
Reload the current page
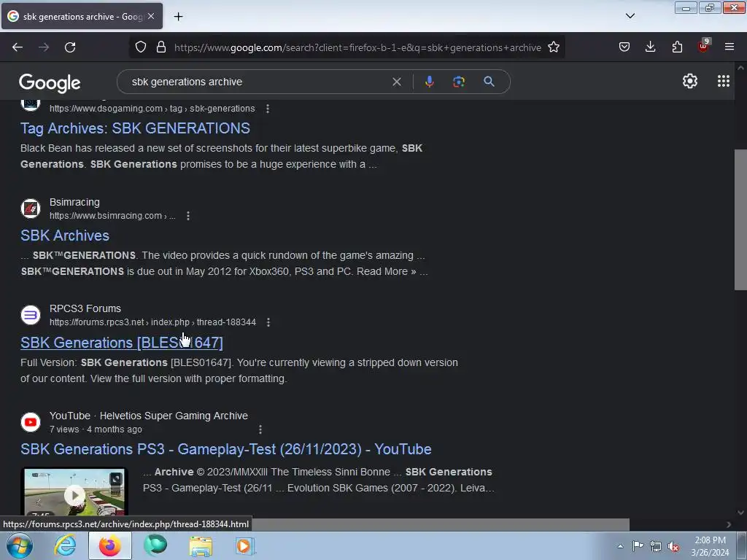click(x=70, y=47)
